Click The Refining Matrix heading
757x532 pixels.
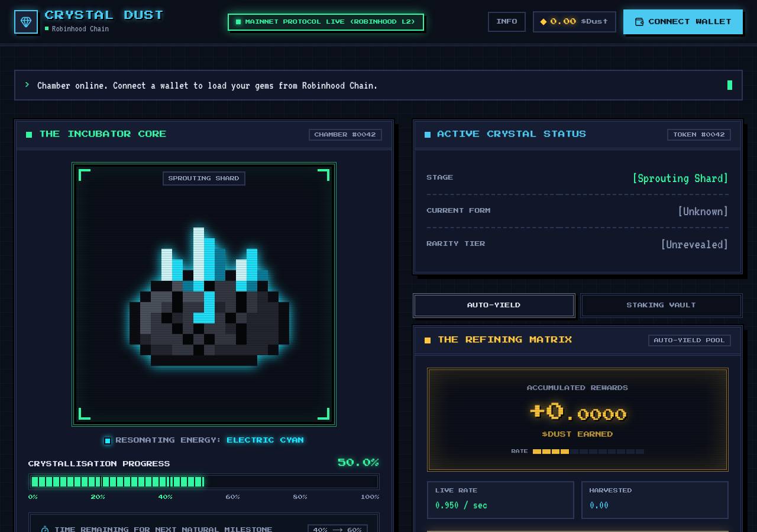(x=505, y=340)
